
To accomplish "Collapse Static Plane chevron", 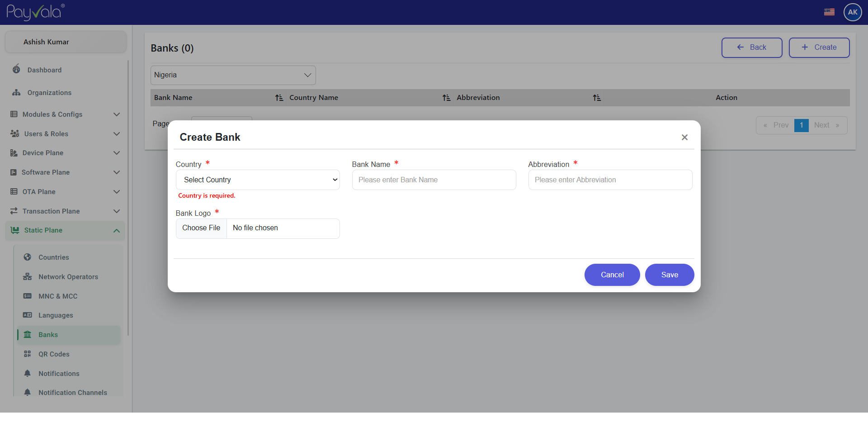I will click(117, 231).
